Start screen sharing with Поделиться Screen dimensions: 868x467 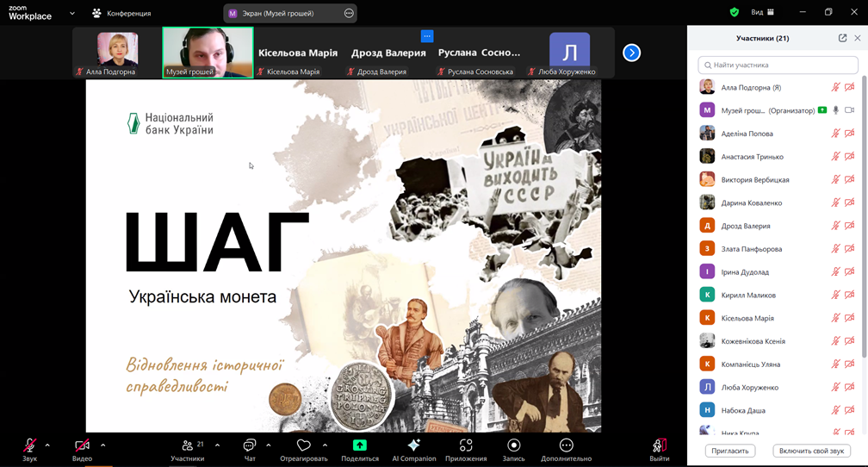[x=360, y=450]
